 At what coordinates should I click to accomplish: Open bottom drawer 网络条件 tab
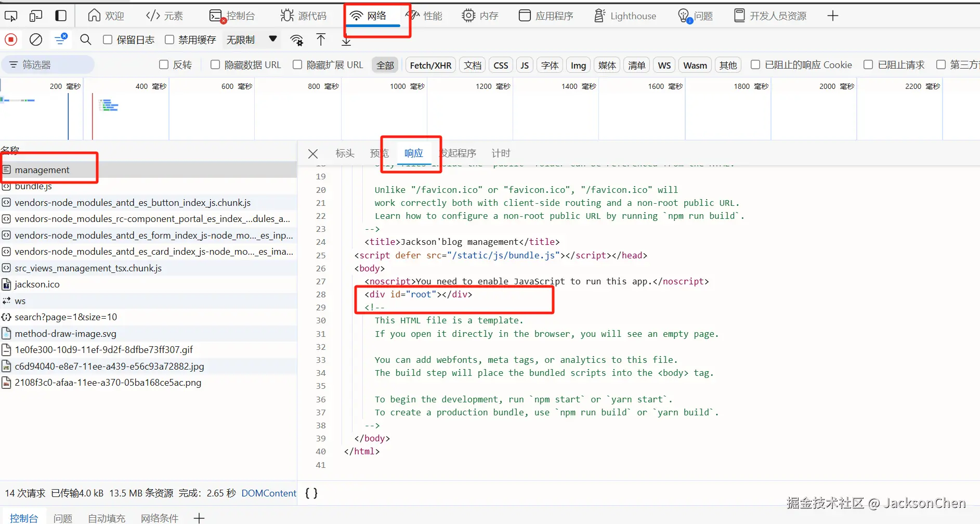click(160, 518)
